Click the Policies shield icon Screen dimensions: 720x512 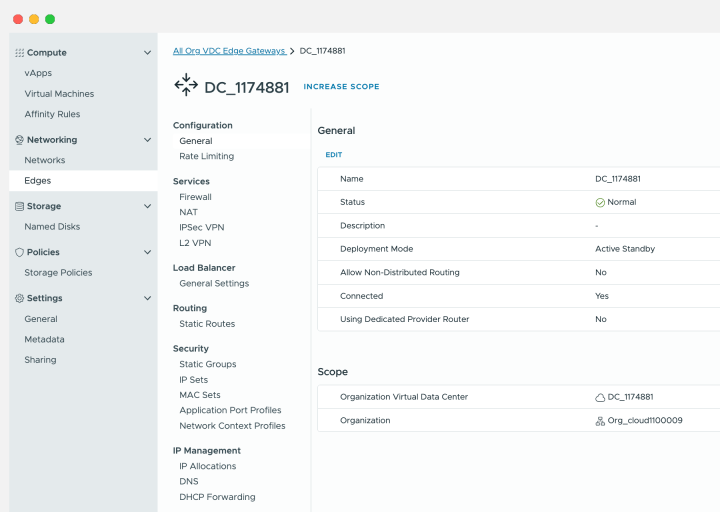(x=19, y=252)
